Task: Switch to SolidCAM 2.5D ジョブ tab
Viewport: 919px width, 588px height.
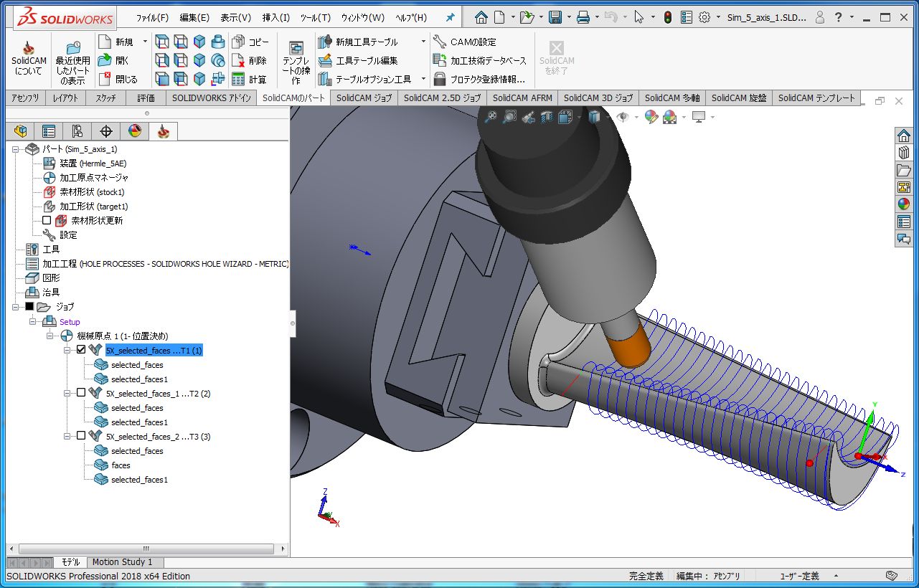Action: pos(442,98)
